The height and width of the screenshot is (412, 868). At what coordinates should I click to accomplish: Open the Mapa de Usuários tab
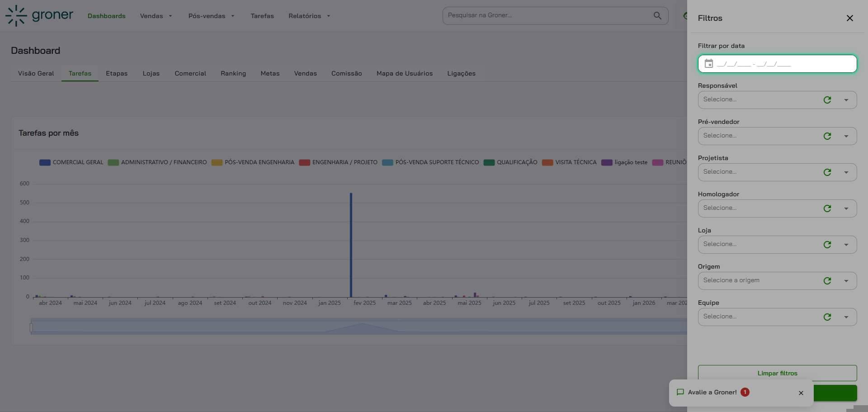[x=405, y=73]
